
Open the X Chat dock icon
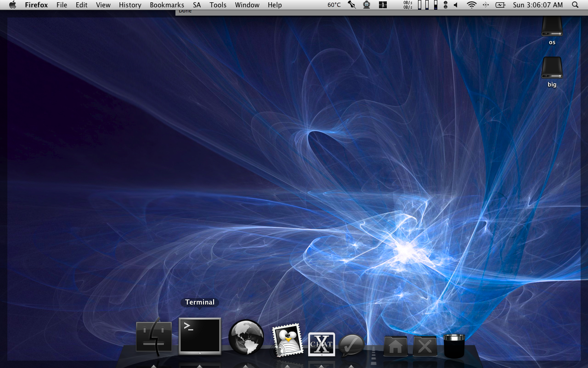click(322, 344)
